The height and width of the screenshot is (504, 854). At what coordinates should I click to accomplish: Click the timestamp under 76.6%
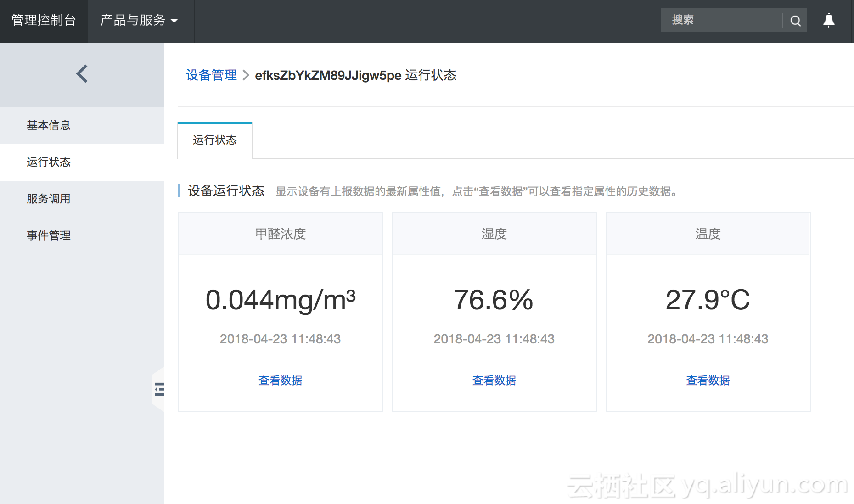pyautogui.click(x=494, y=339)
